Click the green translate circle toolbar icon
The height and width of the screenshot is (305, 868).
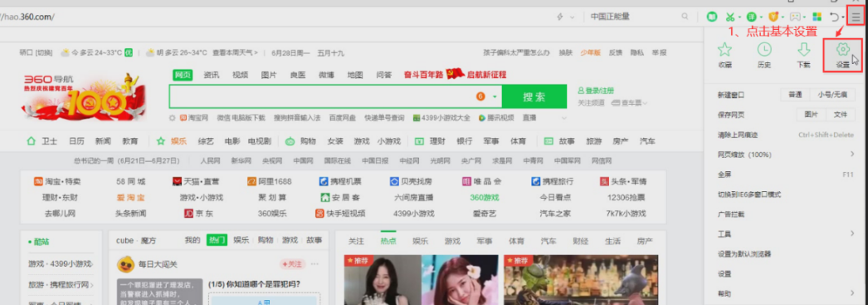click(751, 17)
